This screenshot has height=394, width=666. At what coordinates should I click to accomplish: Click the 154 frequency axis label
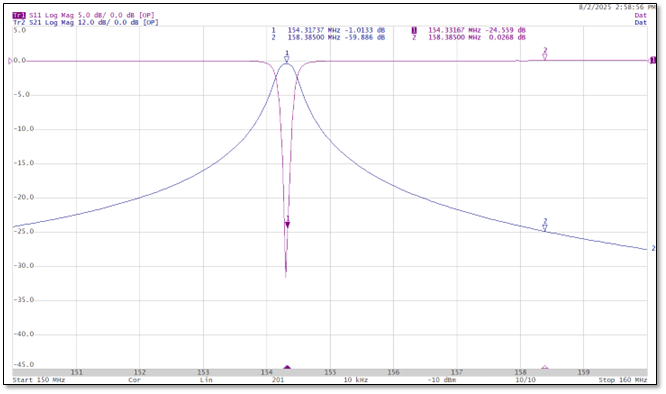click(x=267, y=372)
